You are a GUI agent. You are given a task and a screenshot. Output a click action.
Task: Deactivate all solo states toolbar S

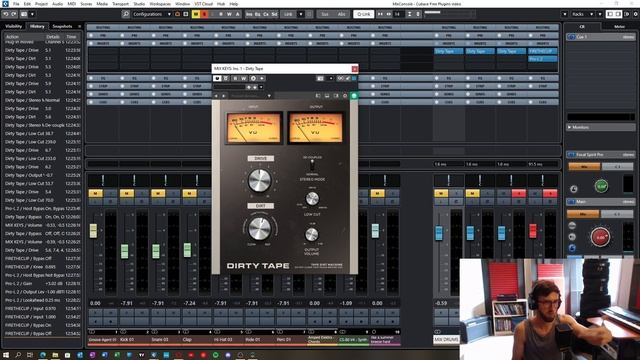click(x=204, y=14)
